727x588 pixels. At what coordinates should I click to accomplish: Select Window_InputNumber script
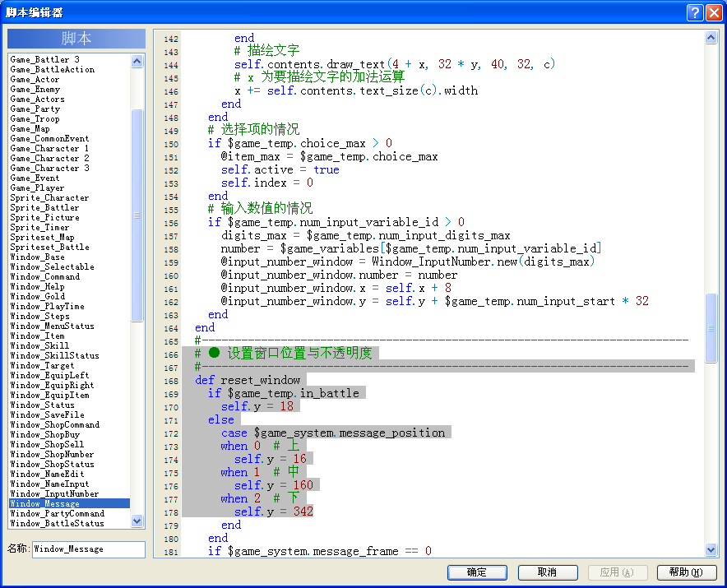coord(55,494)
